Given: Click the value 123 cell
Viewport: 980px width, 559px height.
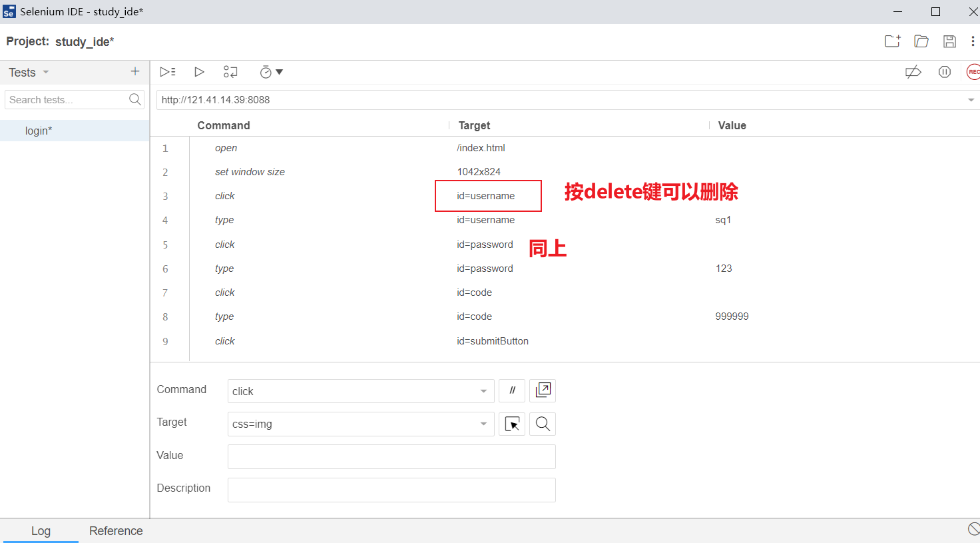Looking at the screenshot, I should click(724, 269).
